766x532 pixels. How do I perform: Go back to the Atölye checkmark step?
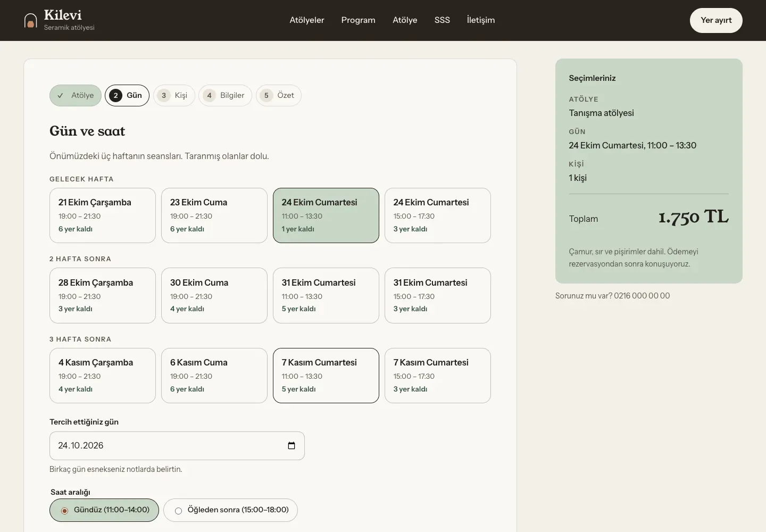point(76,96)
